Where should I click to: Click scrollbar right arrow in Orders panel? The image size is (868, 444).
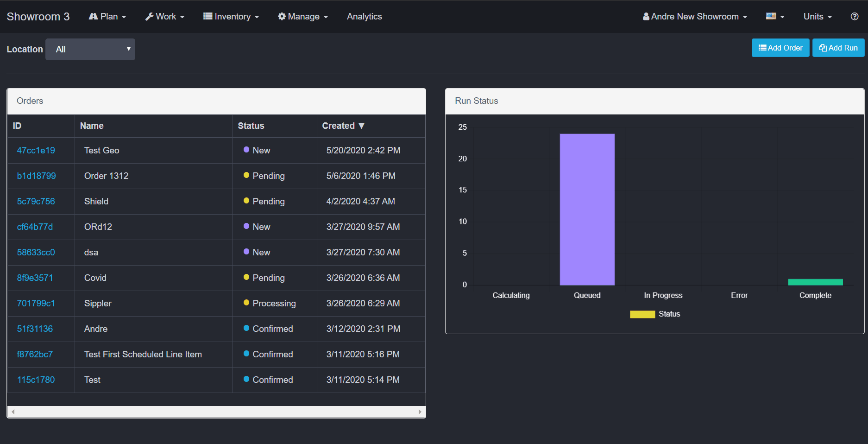click(420, 412)
